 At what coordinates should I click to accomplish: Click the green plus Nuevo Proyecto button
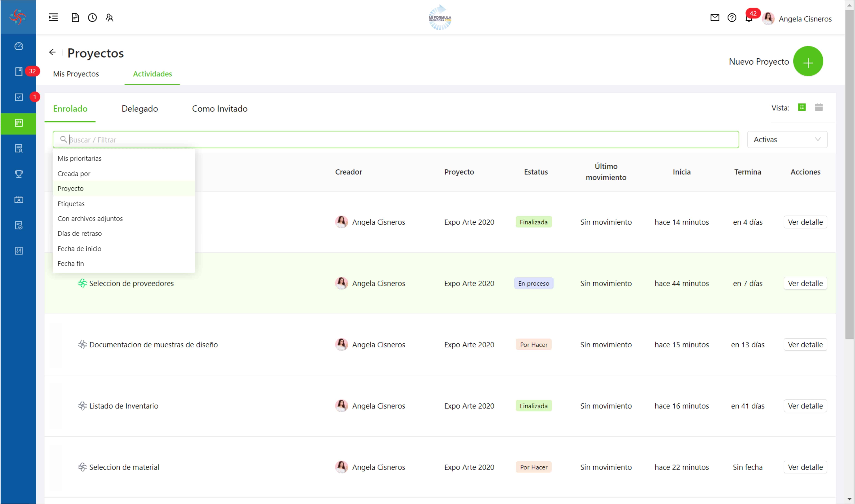[808, 61]
